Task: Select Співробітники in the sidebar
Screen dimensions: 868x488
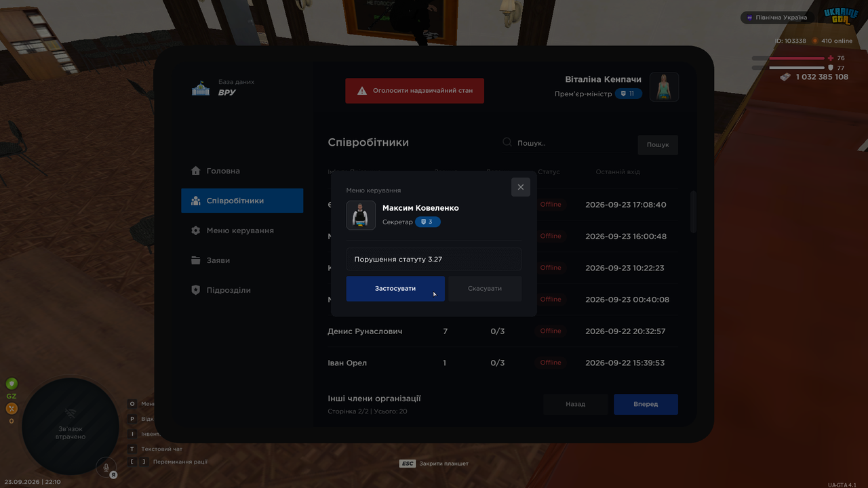Action: click(242, 201)
